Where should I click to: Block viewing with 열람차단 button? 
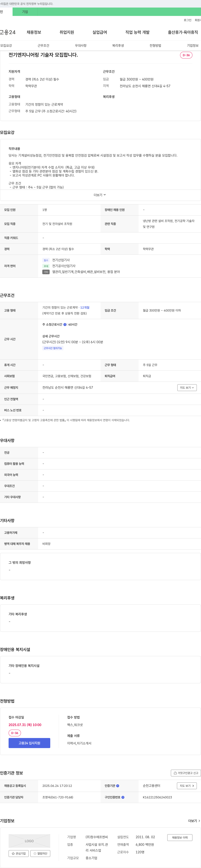click(40, 854)
